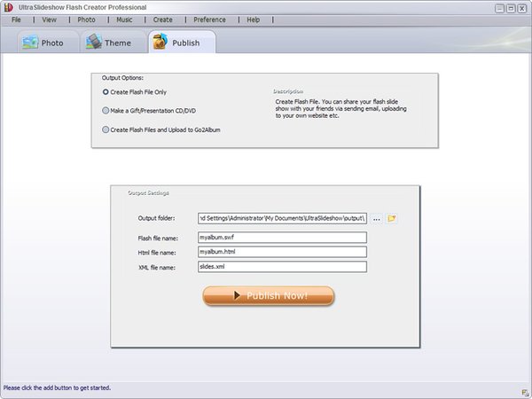Click the Publish Now! button

click(269, 295)
